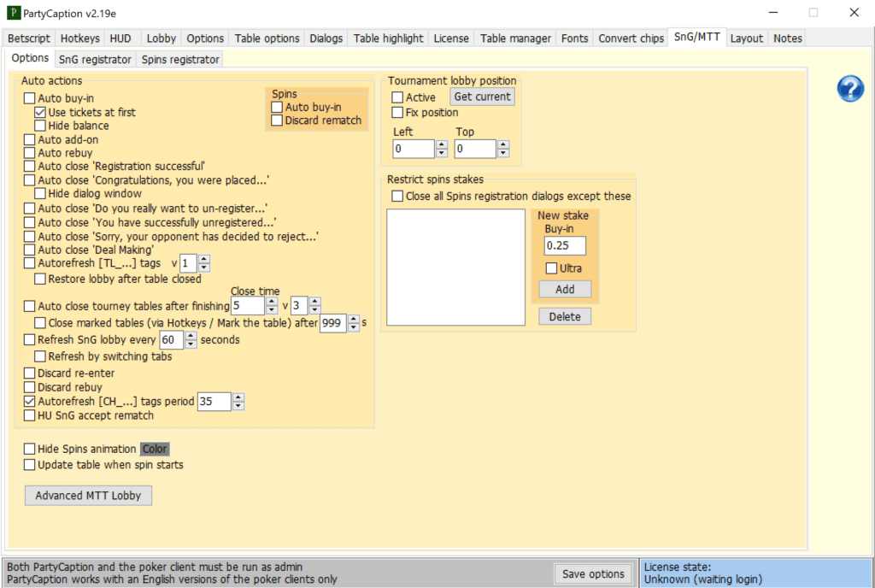
Task: Increase the Top position spinner value
Action: tap(503, 144)
